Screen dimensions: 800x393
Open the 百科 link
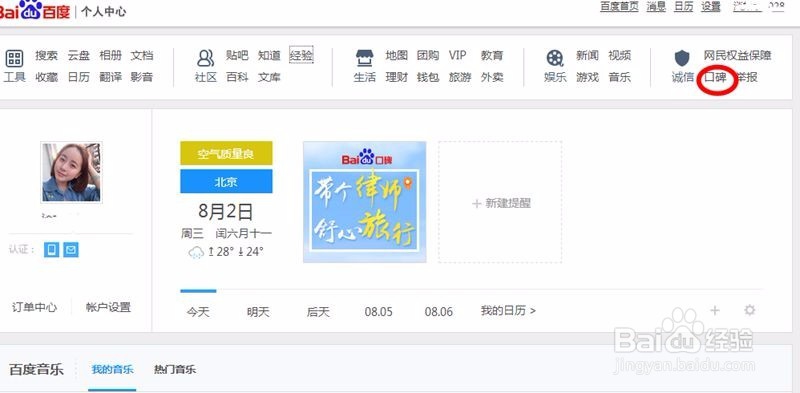[x=237, y=77]
